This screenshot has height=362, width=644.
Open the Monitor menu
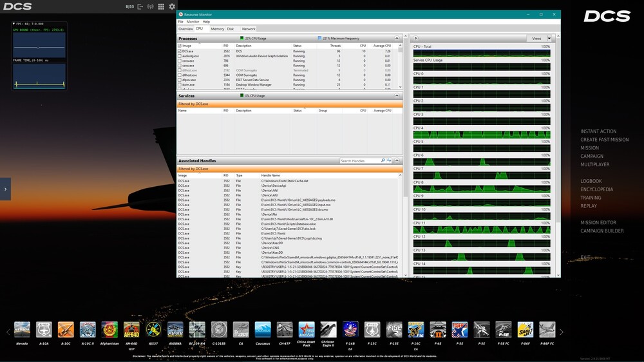193,22
